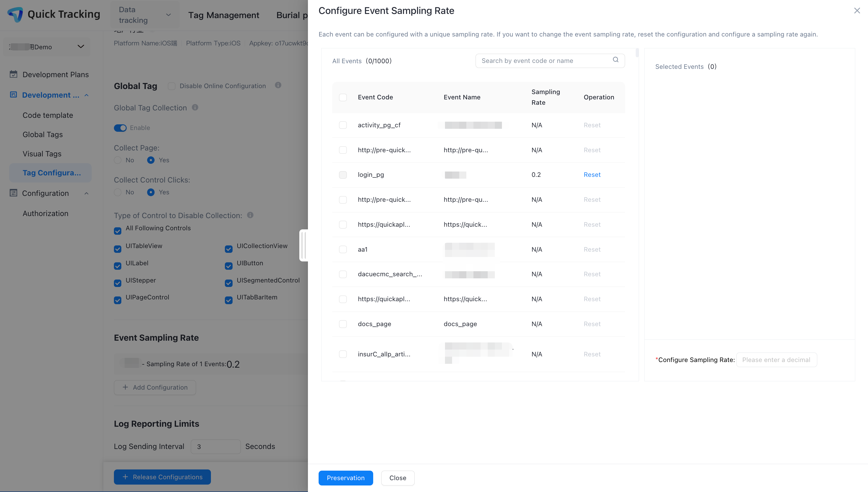Image resolution: width=868 pixels, height=492 pixels.
Task: Click the info icon beside Disable Online Configuration
Action: [x=278, y=85]
